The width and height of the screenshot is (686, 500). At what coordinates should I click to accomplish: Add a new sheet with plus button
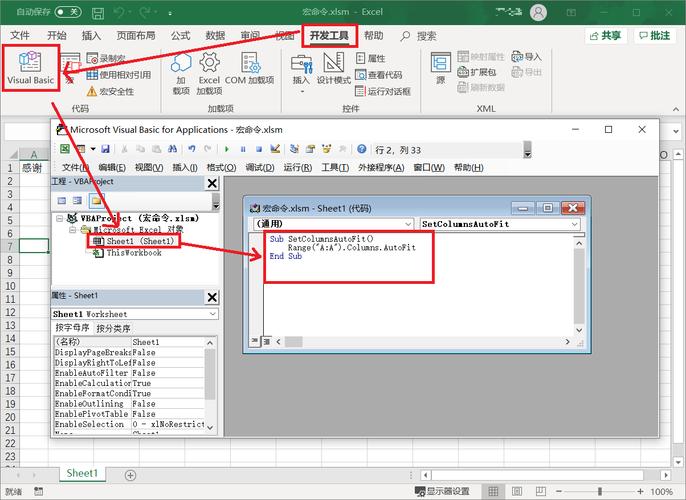(130, 475)
